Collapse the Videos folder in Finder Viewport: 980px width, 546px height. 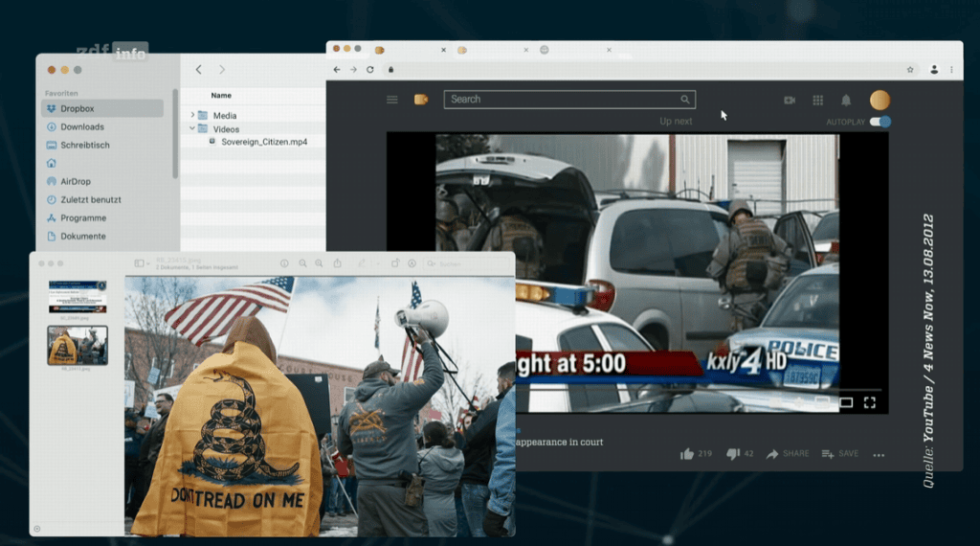pos(192,128)
